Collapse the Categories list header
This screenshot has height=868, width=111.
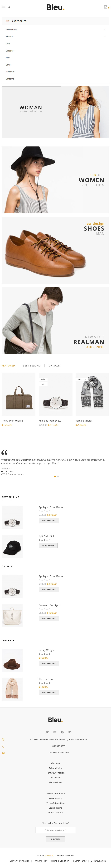coord(55,21)
